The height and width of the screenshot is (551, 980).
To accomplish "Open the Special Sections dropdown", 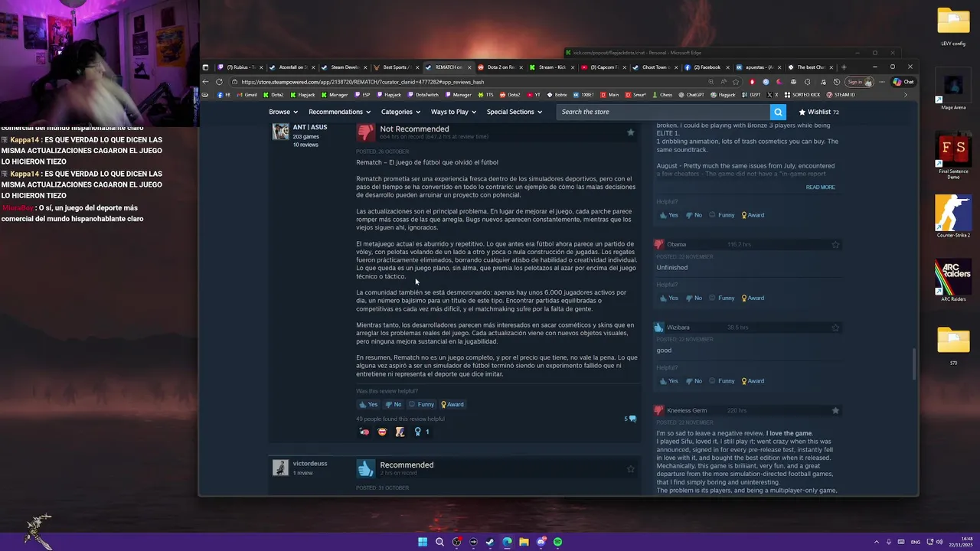I will [514, 112].
